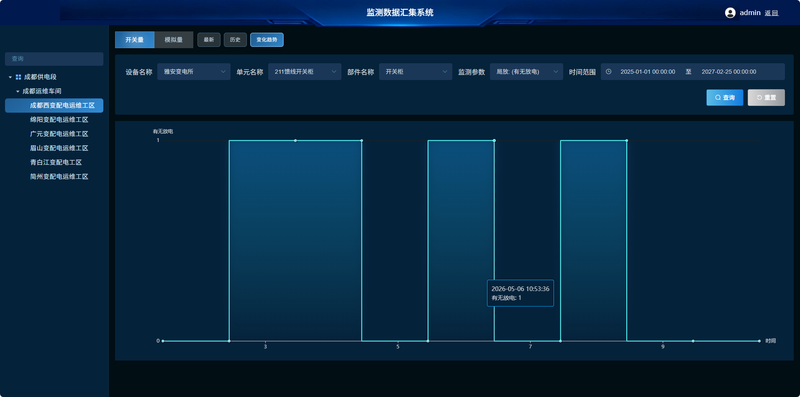Open the 监测参数 dropdown
Image resolution: width=800 pixels, height=397 pixels.
pos(526,72)
